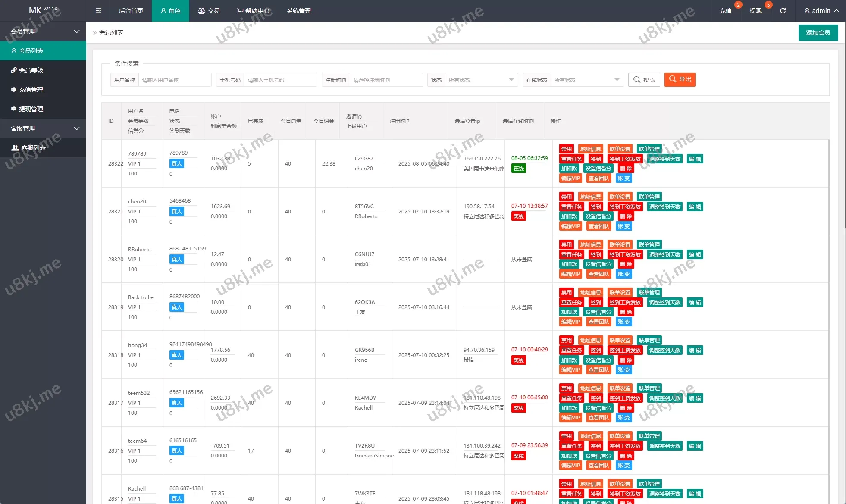Click the 搜索 magnifier button
Viewport: 846px width, 504px height.
point(644,80)
